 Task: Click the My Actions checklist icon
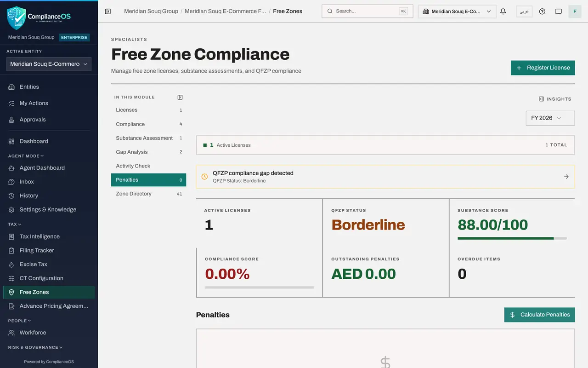tap(11, 103)
